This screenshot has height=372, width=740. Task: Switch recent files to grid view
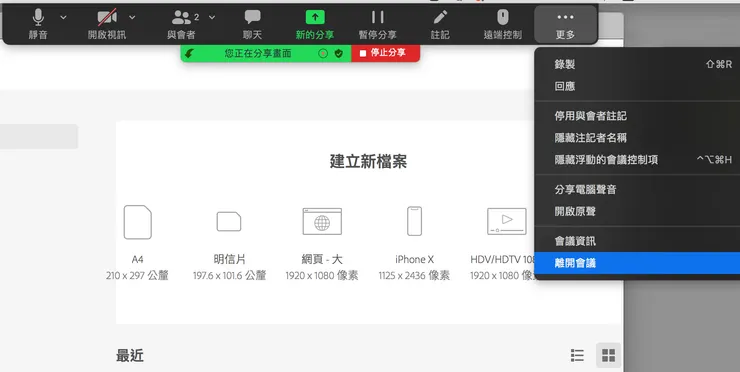608,355
